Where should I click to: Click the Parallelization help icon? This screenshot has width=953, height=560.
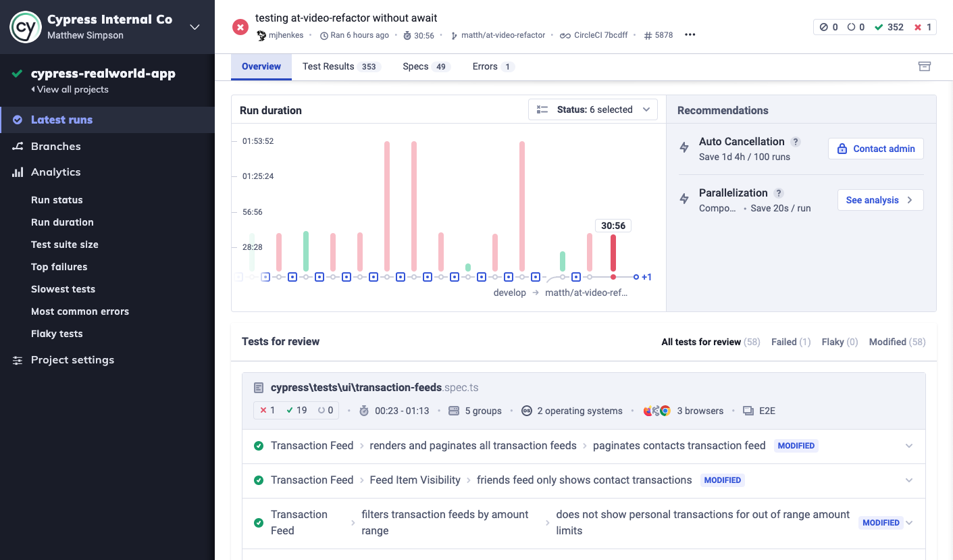[x=779, y=193]
